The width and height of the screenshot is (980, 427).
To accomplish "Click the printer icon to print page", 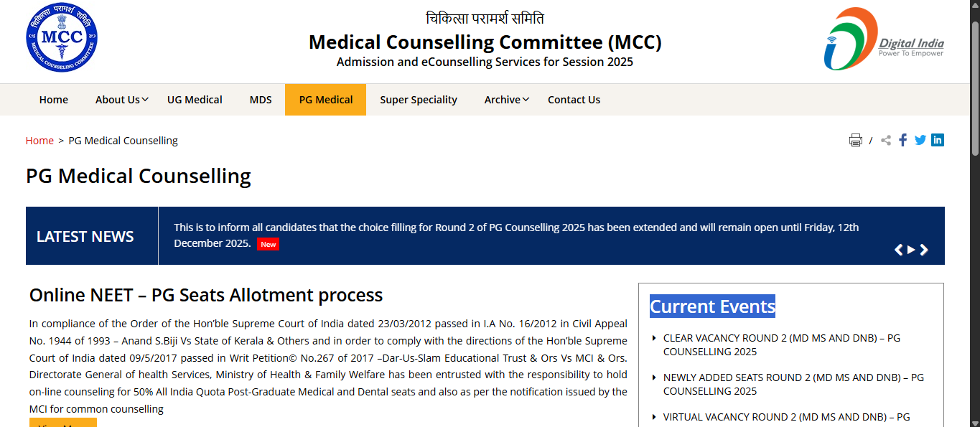I will 855,141.
